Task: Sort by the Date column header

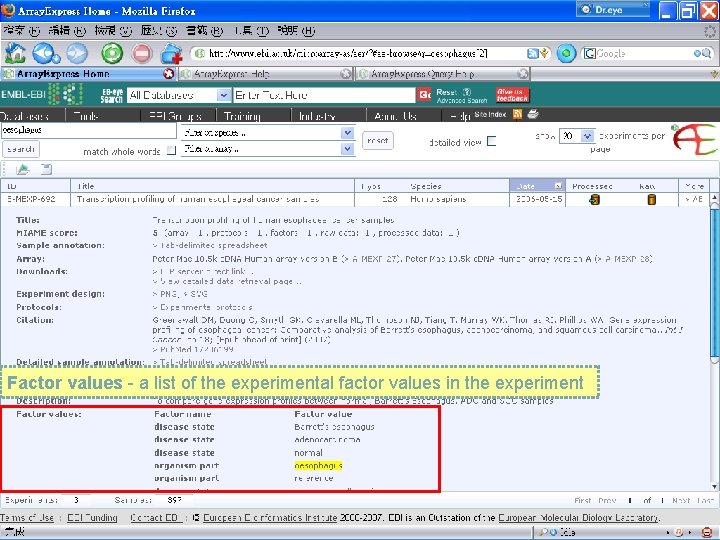Action: tap(537, 186)
